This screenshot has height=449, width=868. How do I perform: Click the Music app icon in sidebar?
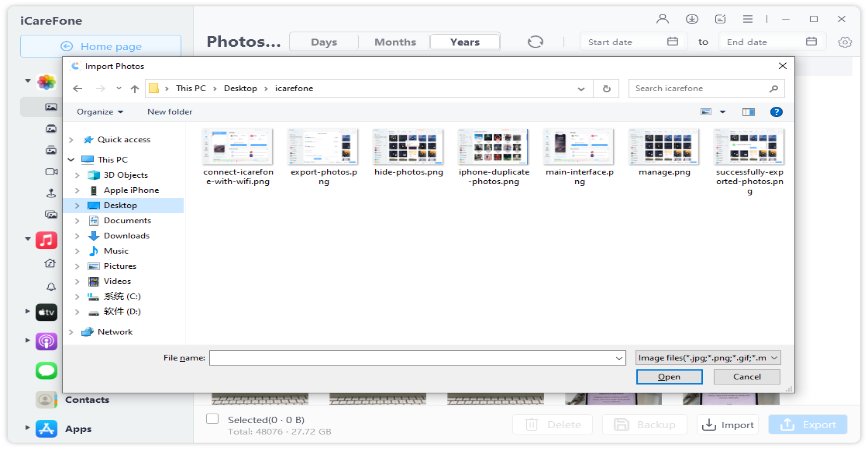click(x=46, y=241)
